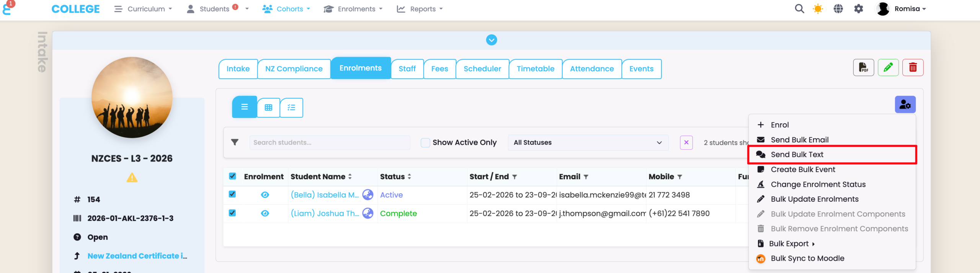Uncheck the select-all header checkbox

click(232, 176)
